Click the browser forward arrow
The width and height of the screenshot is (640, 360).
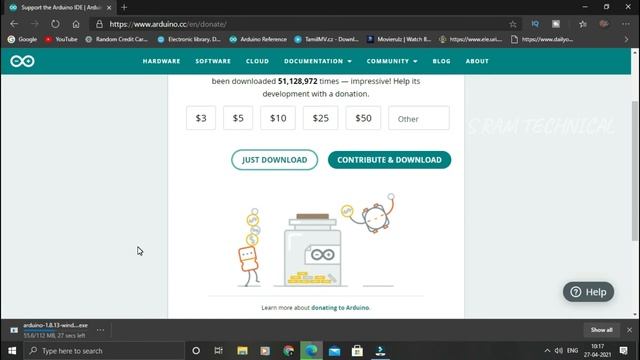(x=35, y=24)
